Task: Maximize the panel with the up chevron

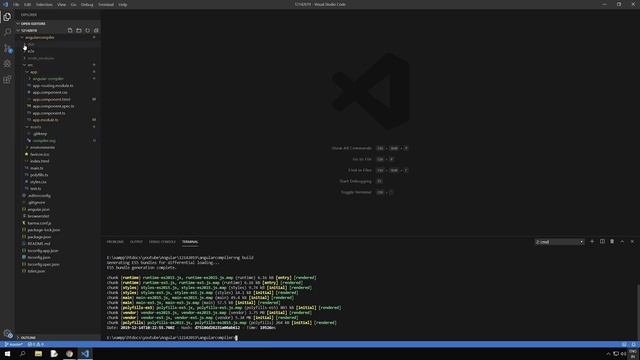Action: click(622, 242)
